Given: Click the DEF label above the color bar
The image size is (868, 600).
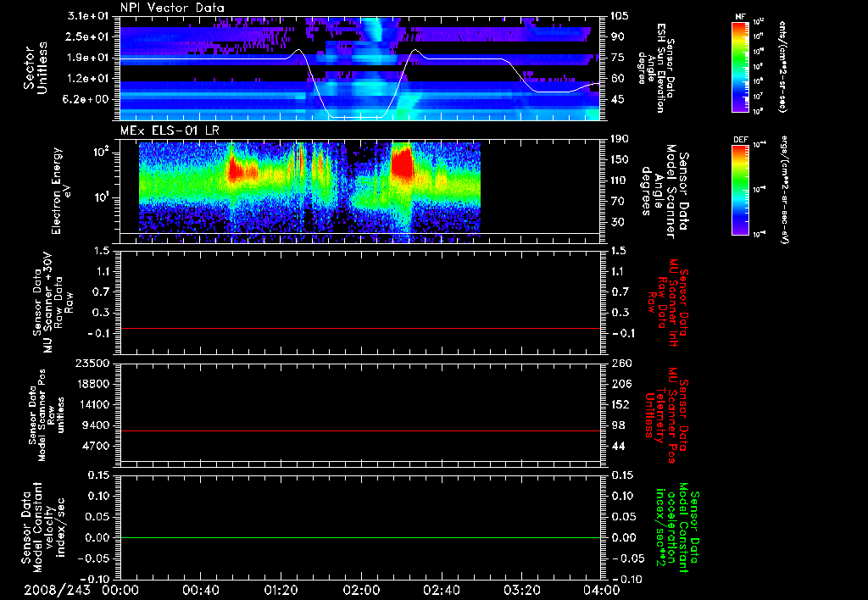Looking at the screenshot, I should (740, 140).
